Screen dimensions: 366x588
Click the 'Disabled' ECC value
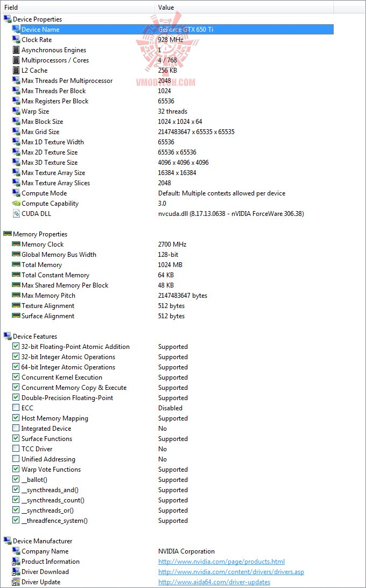click(x=170, y=408)
